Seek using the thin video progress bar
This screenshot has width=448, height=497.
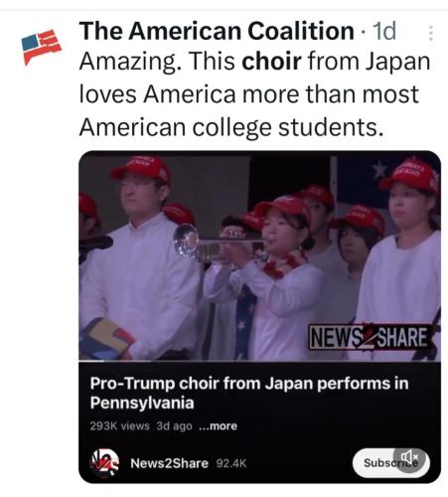click(x=259, y=361)
